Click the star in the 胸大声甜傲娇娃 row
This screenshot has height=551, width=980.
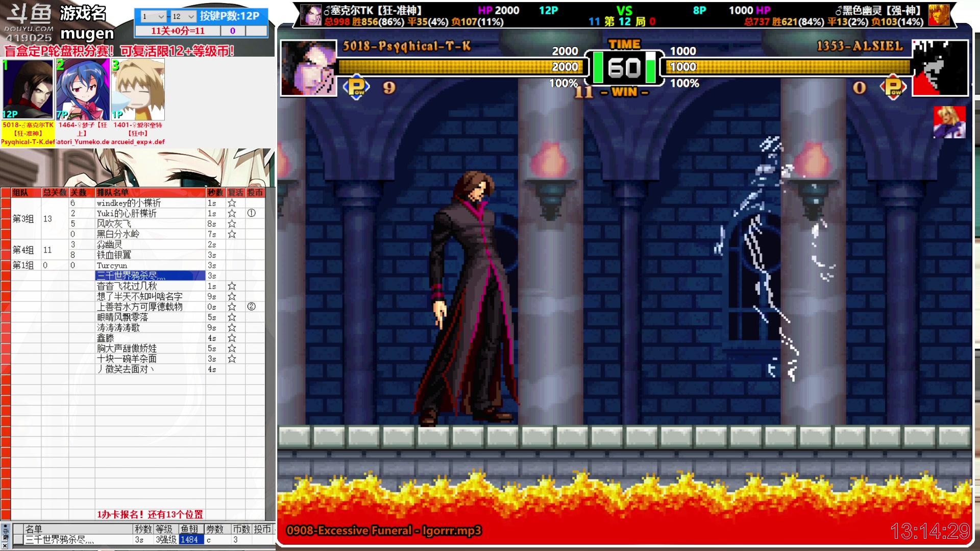[x=232, y=348]
